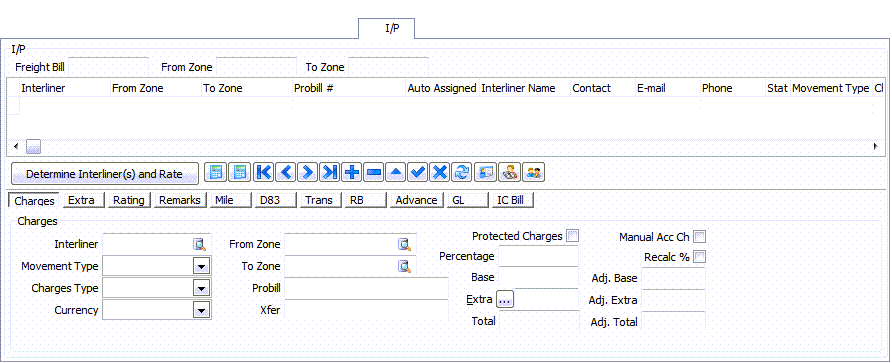Expand the Movement Type dropdown
The width and height of the screenshot is (892, 363).
coord(201,266)
